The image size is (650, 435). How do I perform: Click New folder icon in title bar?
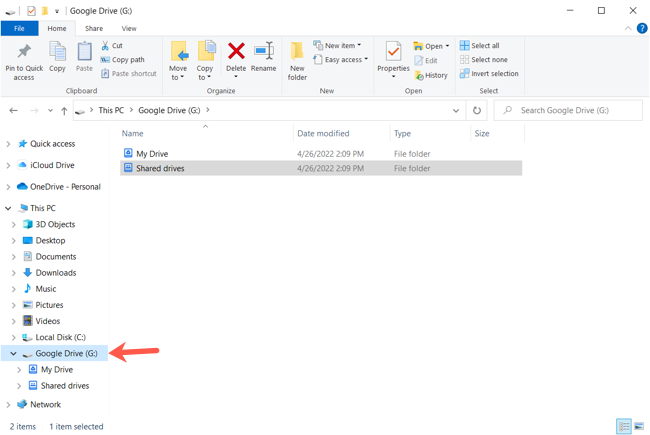point(45,11)
